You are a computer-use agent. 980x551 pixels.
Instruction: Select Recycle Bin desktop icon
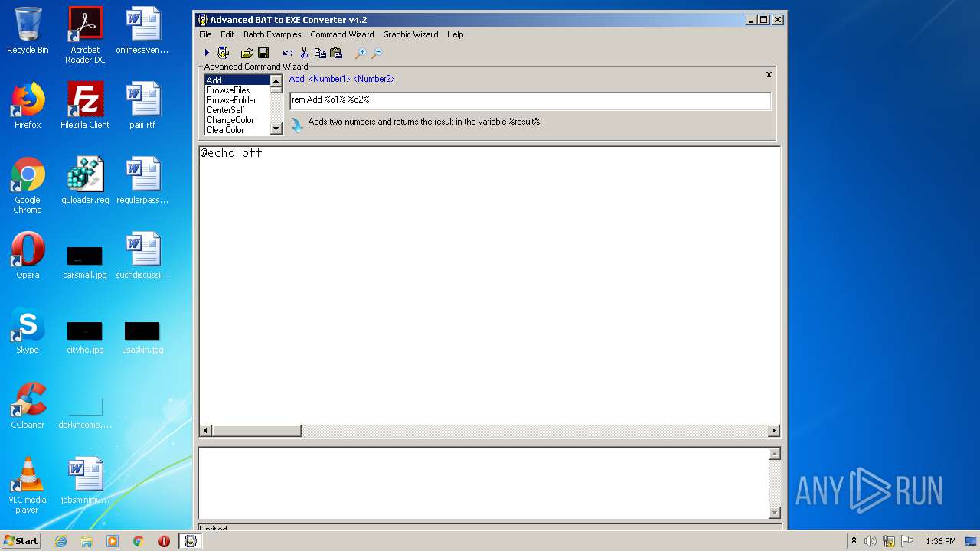click(28, 31)
